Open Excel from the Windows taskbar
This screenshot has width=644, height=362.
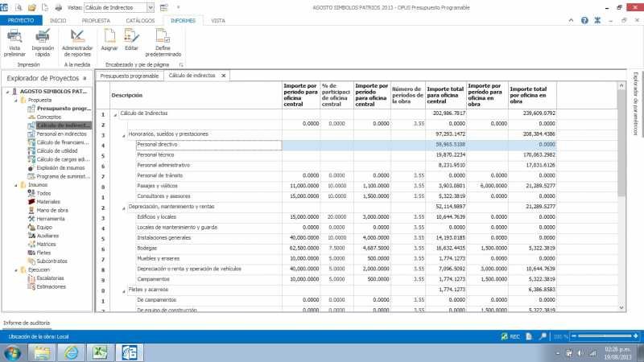tap(100, 352)
